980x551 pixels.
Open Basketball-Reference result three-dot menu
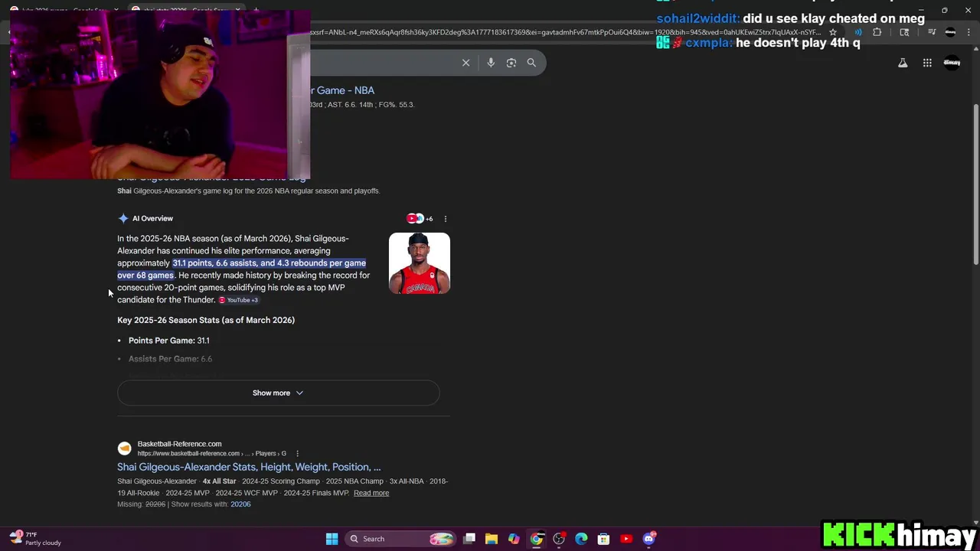tap(297, 454)
